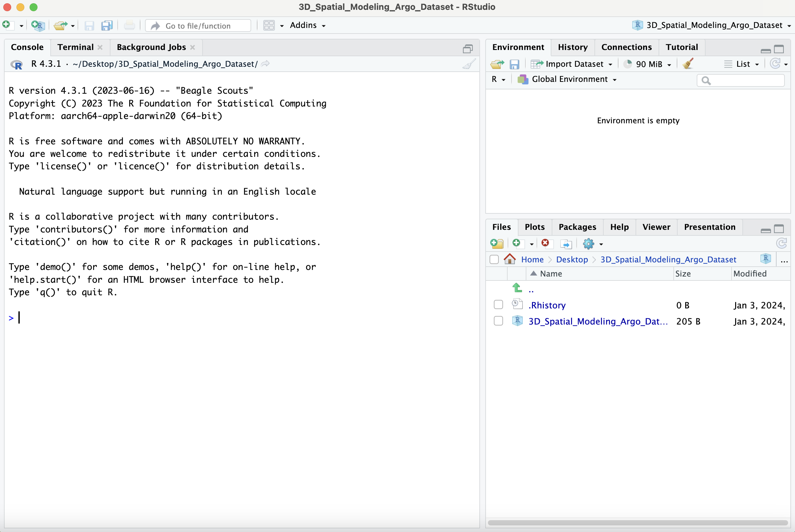Click the New File icon
The height and width of the screenshot is (532, 795).
point(8,25)
